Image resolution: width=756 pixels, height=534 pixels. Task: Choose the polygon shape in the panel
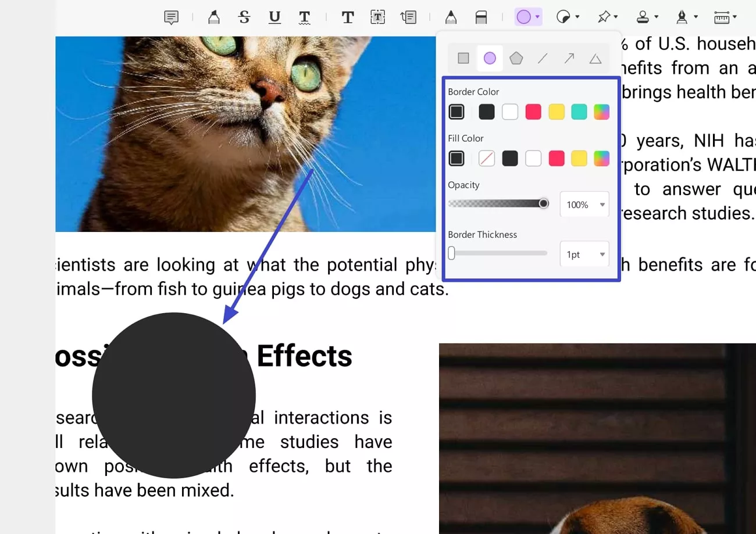coord(516,58)
